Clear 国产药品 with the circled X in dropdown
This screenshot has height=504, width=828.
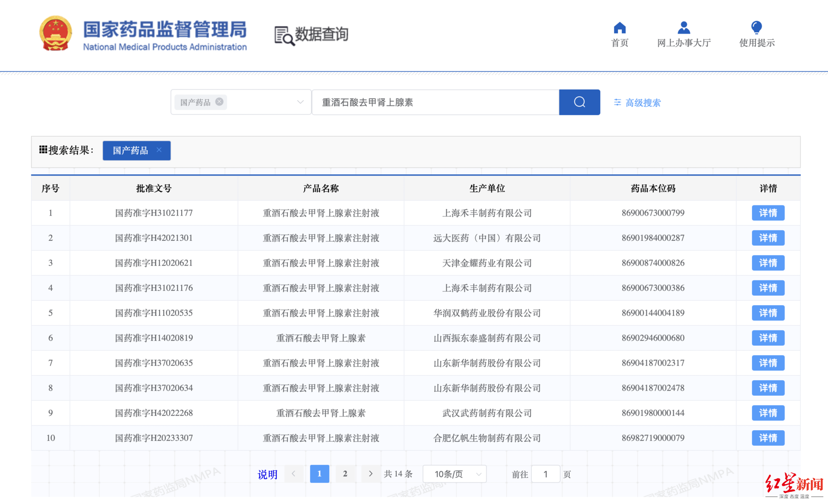(219, 102)
